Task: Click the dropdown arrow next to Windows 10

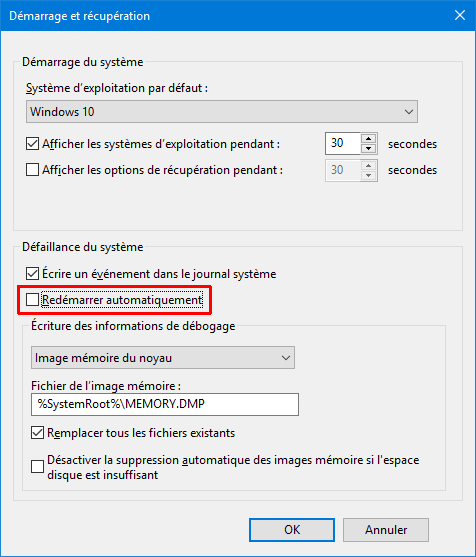Action: click(409, 112)
